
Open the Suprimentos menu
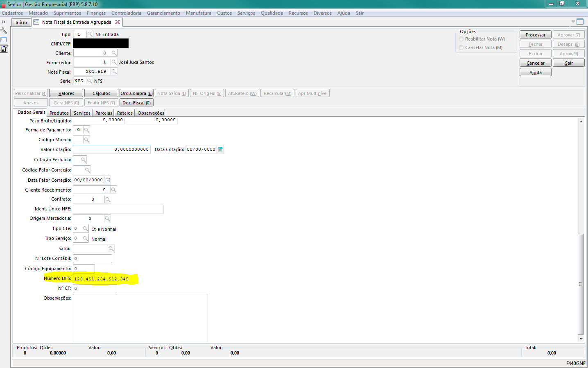(67, 13)
